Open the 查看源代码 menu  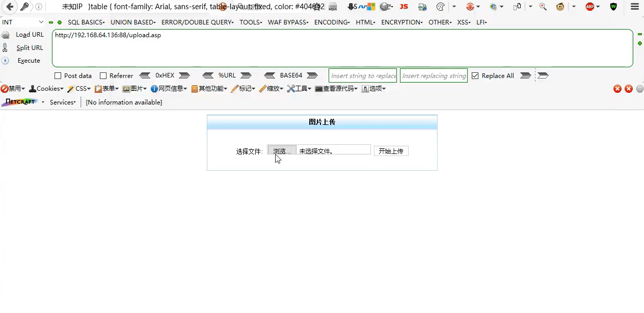pyautogui.click(x=336, y=89)
